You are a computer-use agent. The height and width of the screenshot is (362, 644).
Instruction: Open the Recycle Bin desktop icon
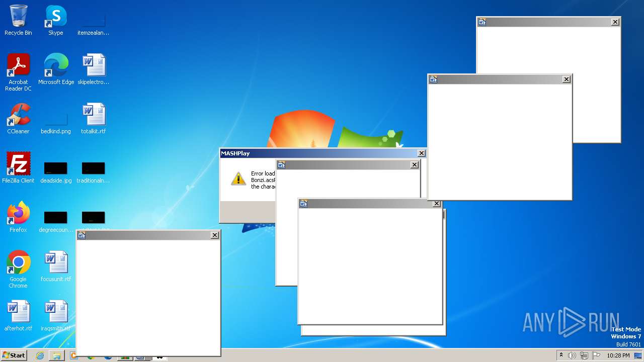click(x=18, y=20)
